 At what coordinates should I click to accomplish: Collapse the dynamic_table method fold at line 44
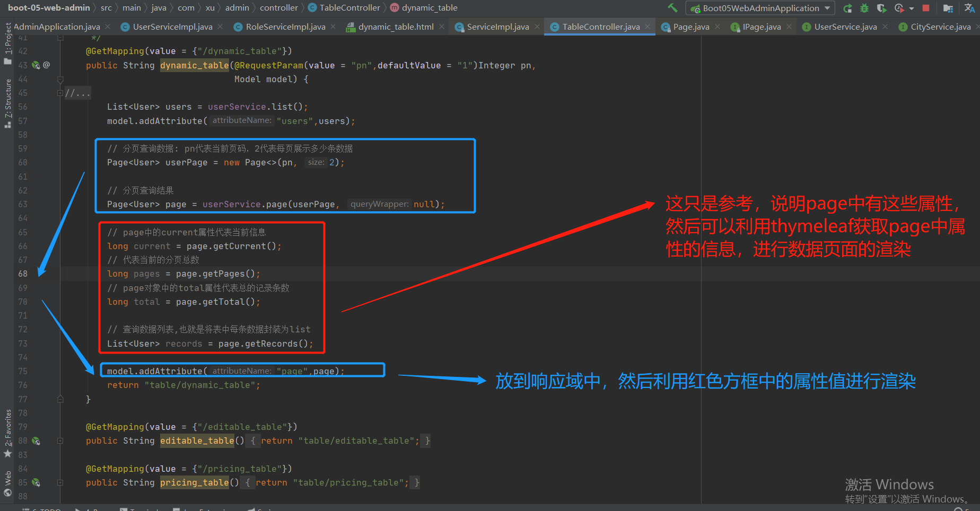coord(60,80)
